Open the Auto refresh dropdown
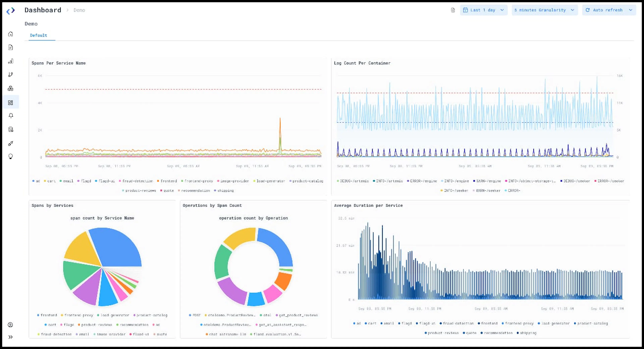The height and width of the screenshot is (349, 644). (x=609, y=10)
